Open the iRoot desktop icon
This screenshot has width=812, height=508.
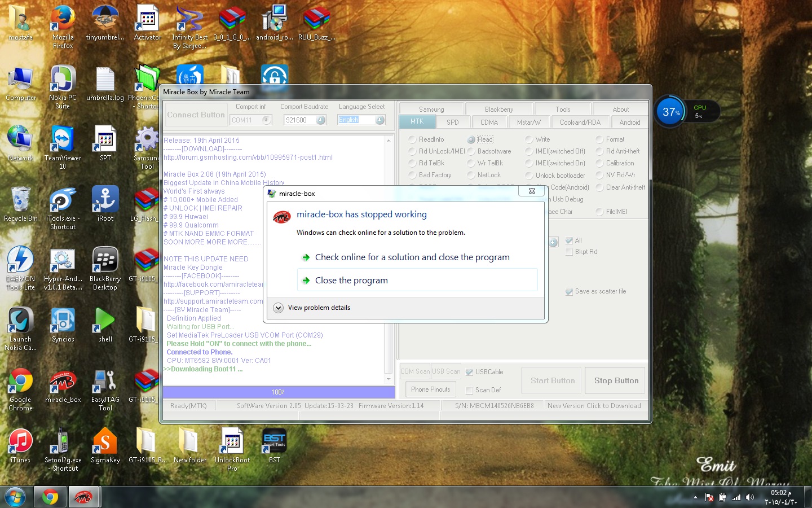tap(105, 204)
